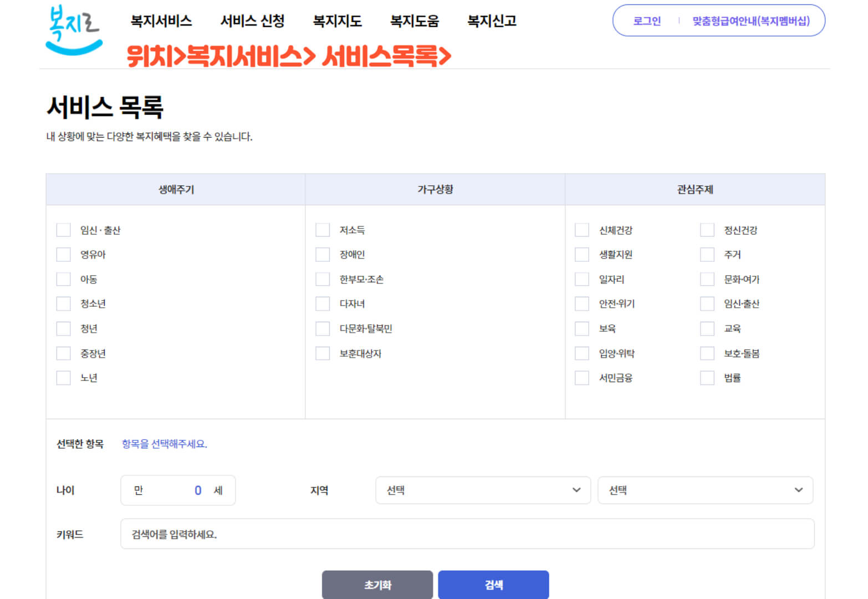868x599 pixels.
Task: Click the 로그인 link
Action: click(646, 21)
